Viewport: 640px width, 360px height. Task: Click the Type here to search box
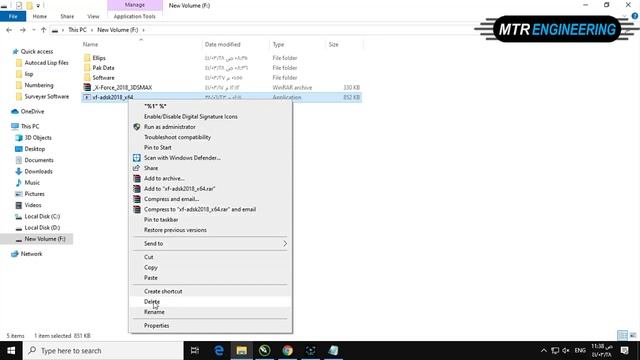pos(103,351)
